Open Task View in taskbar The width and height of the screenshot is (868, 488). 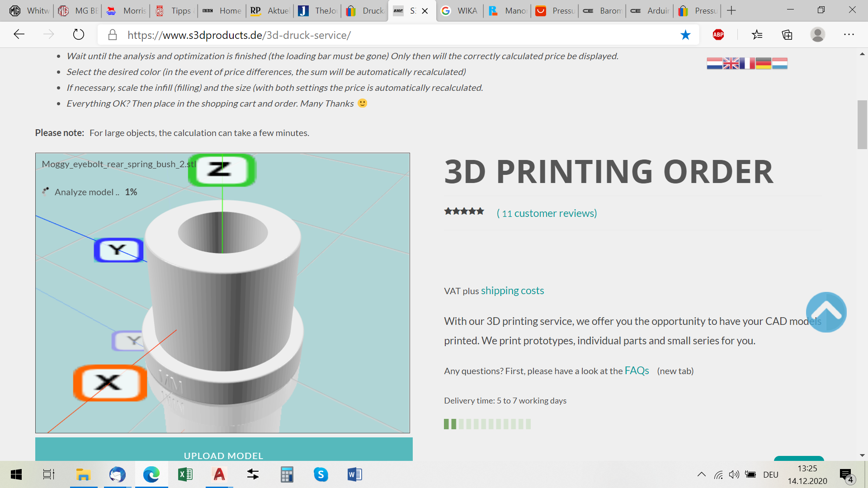pyautogui.click(x=48, y=474)
